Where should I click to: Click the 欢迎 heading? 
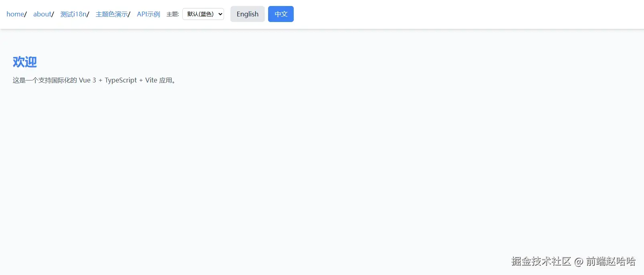(25, 62)
